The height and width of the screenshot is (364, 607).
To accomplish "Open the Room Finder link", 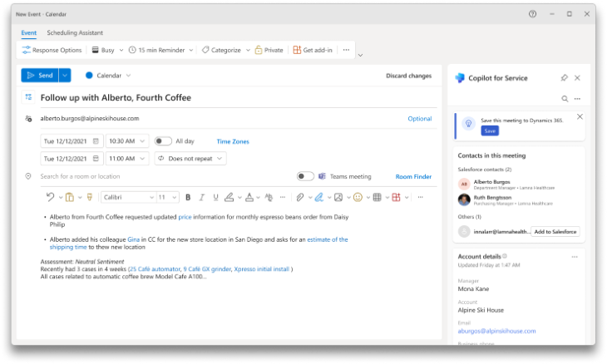I will point(413,177).
